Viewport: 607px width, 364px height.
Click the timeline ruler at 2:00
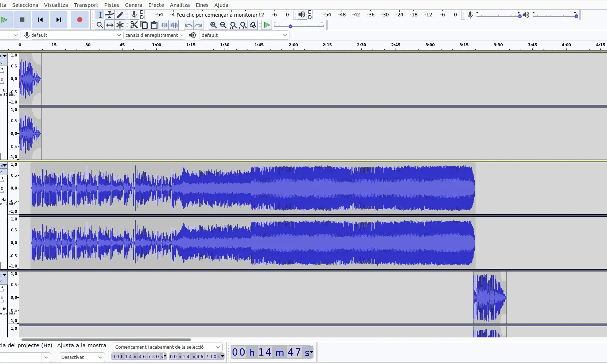tap(293, 45)
